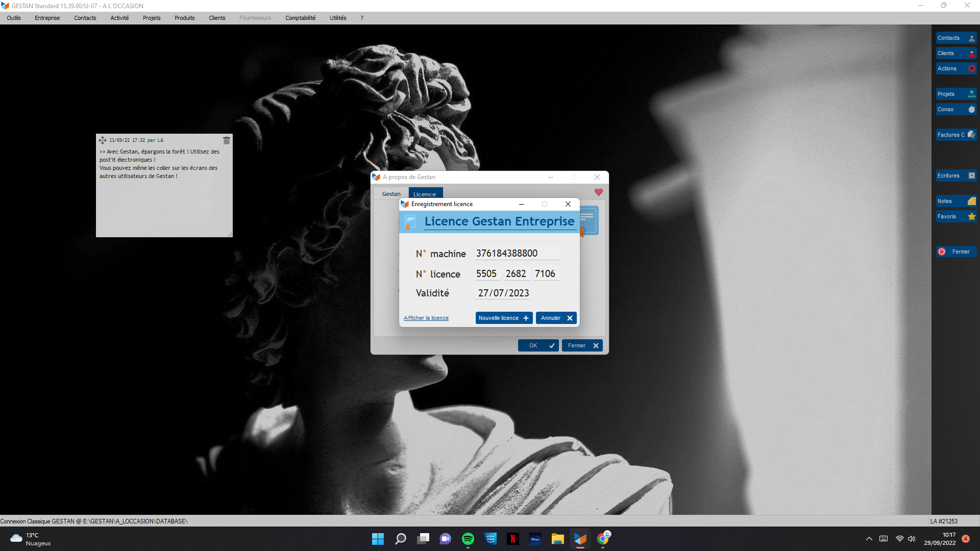Click the trash icon on the post-it note
This screenshot has height=551, width=980.
coord(227,140)
